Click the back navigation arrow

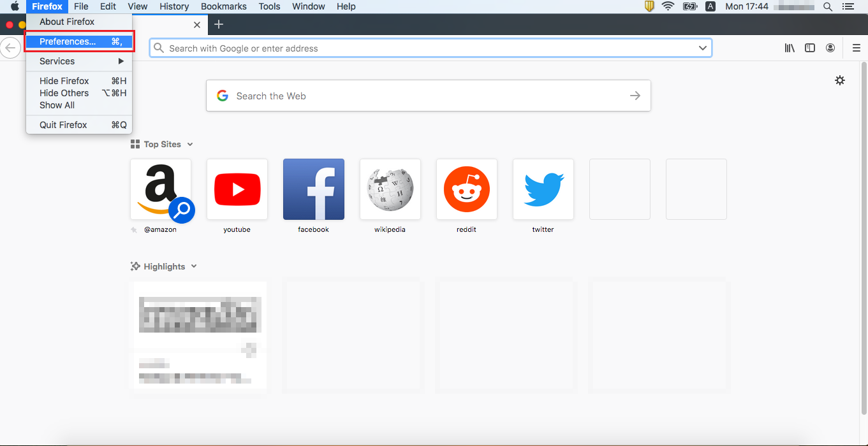10,47
